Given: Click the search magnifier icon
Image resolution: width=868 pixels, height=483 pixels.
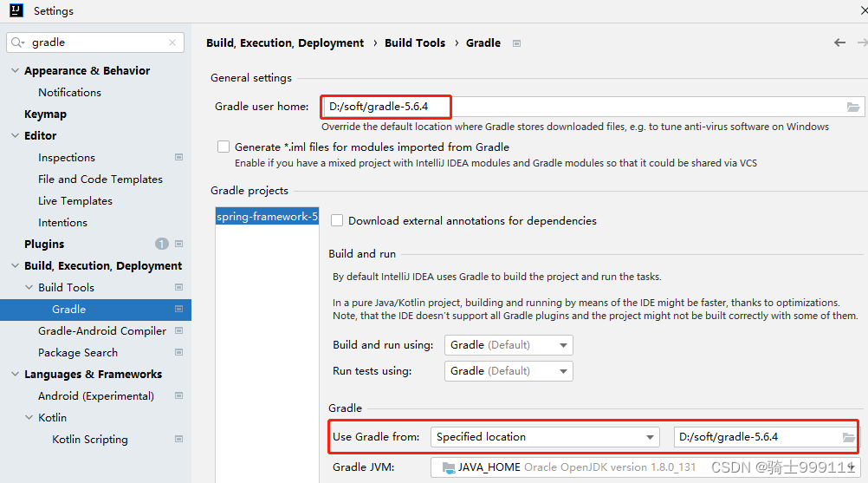Looking at the screenshot, I should click(x=17, y=42).
